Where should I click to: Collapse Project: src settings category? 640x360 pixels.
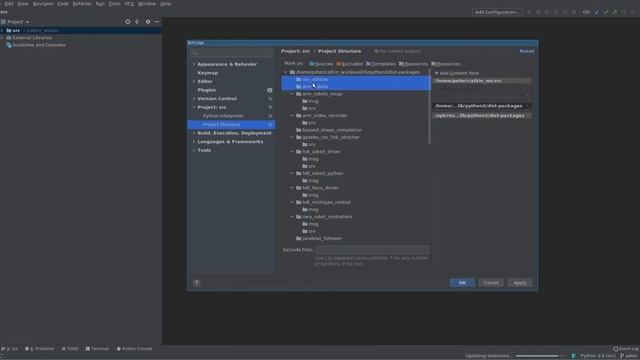[194, 107]
